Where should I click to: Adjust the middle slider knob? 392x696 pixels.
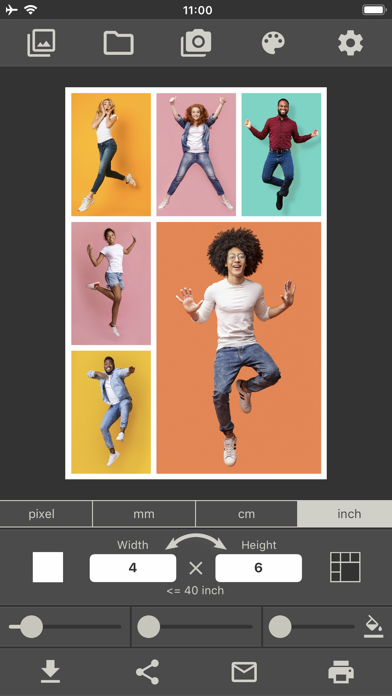148,627
